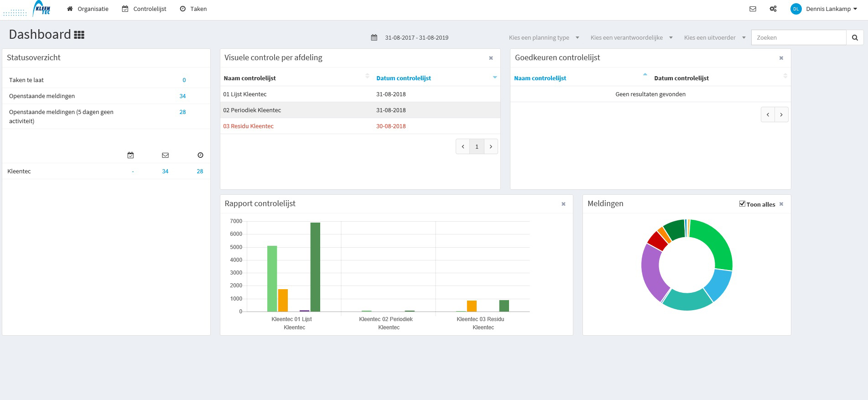The height and width of the screenshot is (400, 868).
Task: Open the mail envelope icon in header
Action: (x=753, y=9)
